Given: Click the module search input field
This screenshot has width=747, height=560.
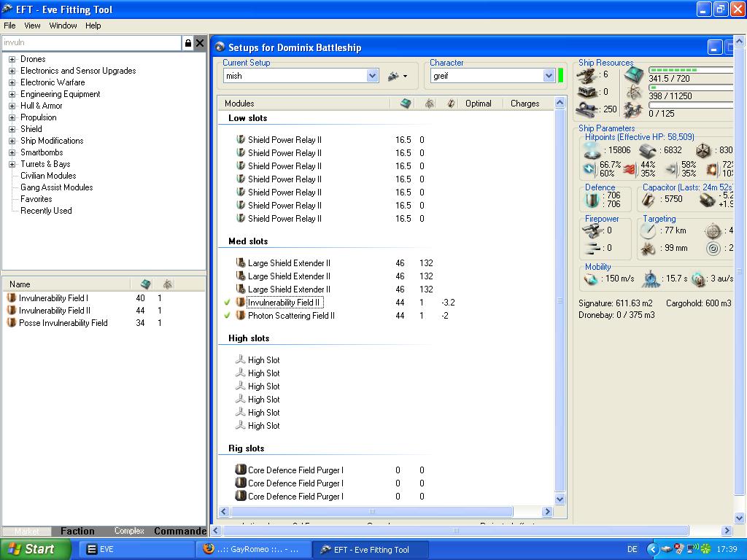Looking at the screenshot, I should tap(91, 43).
